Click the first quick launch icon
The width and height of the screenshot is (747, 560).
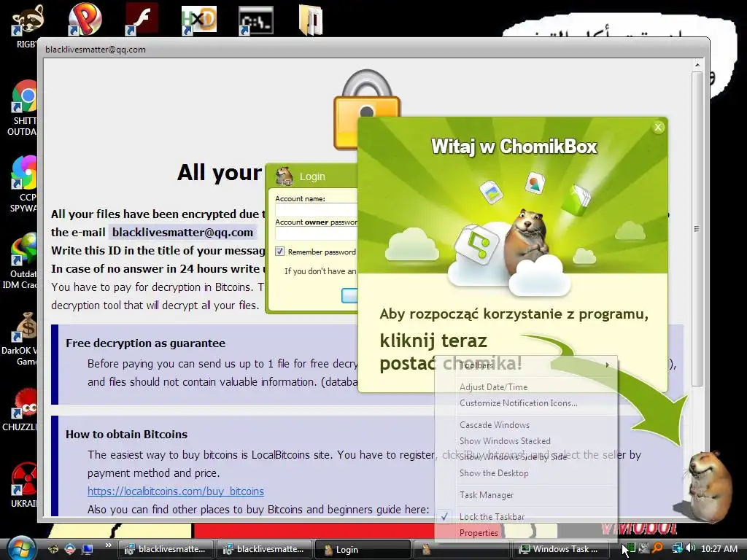(x=53, y=548)
